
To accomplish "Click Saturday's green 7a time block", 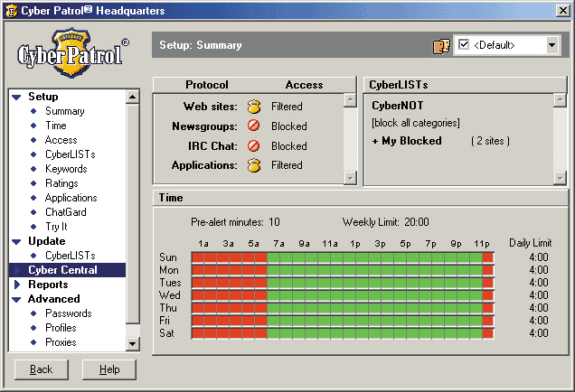I will (x=273, y=333).
